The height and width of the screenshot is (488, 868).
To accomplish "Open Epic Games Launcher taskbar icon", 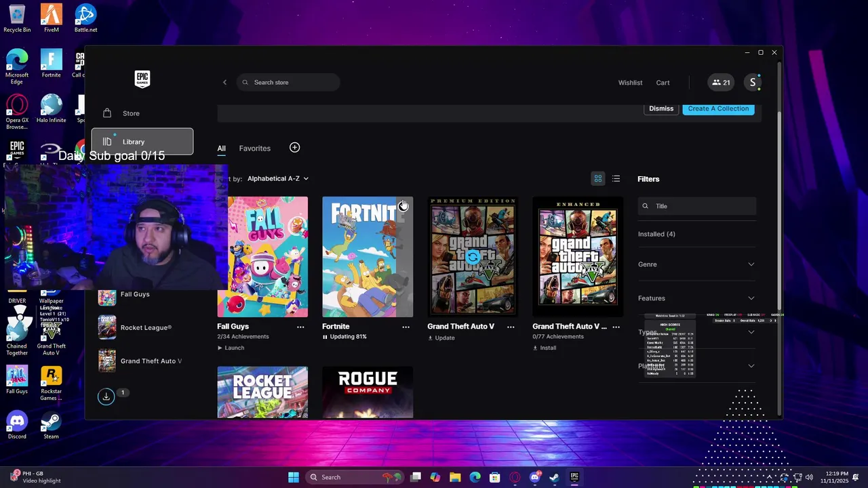I will pyautogui.click(x=574, y=477).
